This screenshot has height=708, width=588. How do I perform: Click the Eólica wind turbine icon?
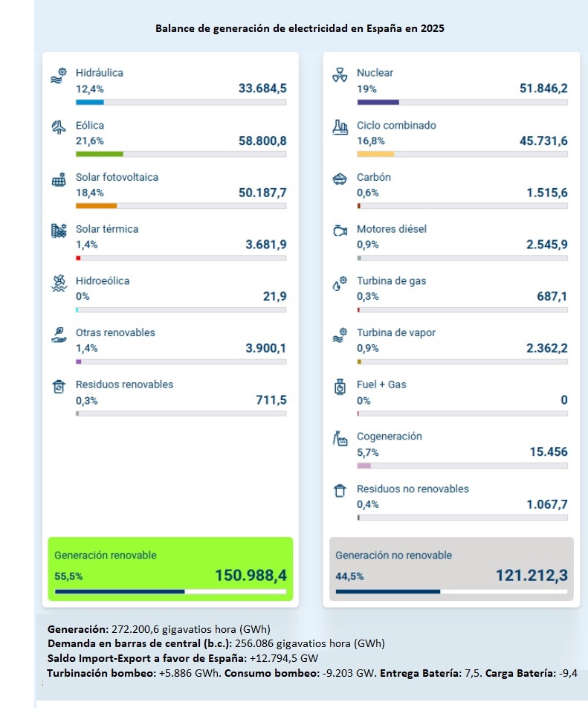point(59,128)
